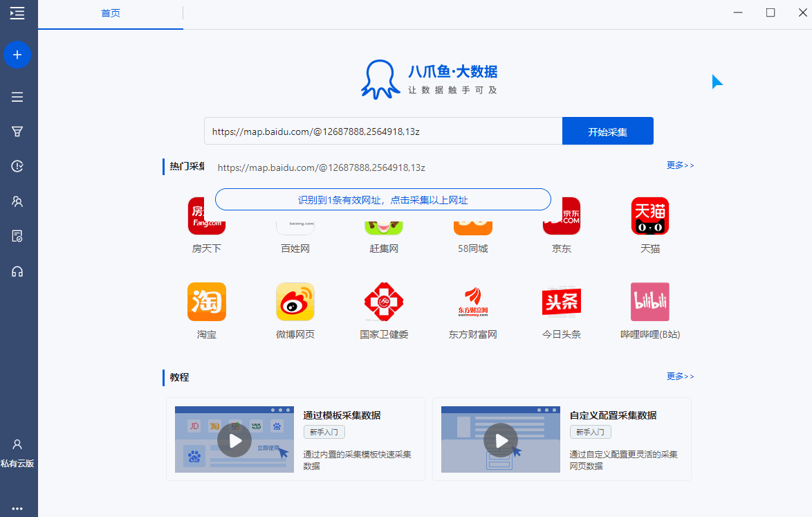The height and width of the screenshot is (517, 812).
Task: Open the three-dot more options icon
Action: pyautogui.click(x=17, y=509)
